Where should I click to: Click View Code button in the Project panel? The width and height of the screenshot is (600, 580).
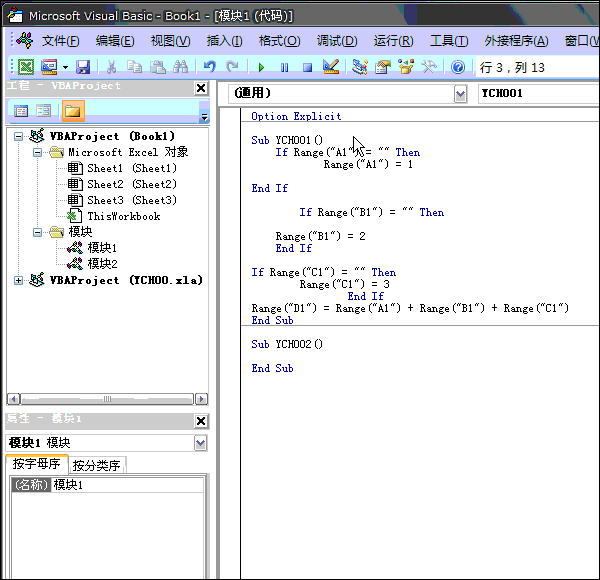(x=20, y=110)
